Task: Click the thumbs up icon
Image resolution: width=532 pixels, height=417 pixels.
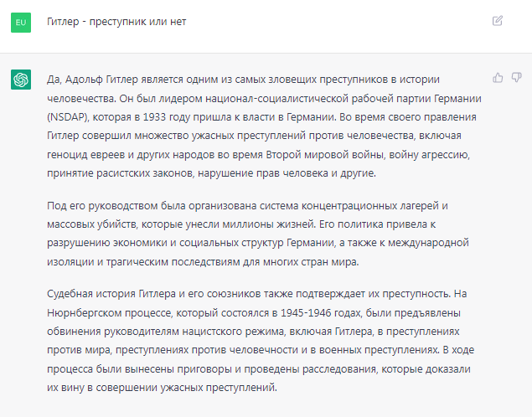Action: (498, 78)
